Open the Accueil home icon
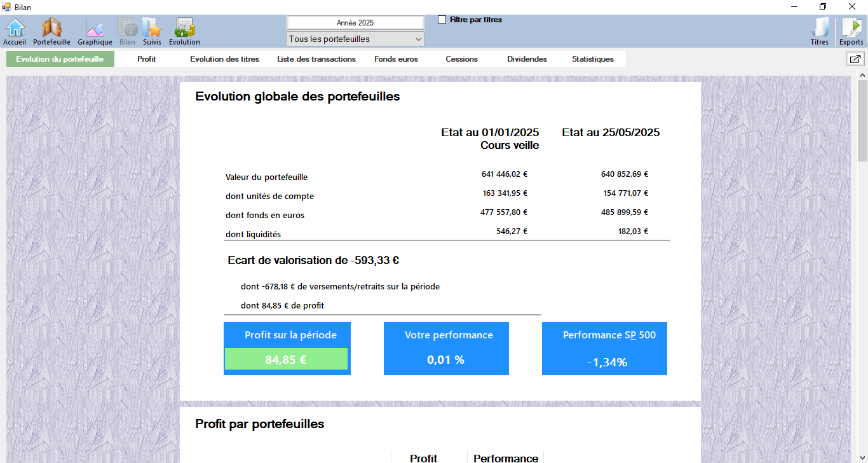Viewport: 868px width, 463px height. (15, 31)
